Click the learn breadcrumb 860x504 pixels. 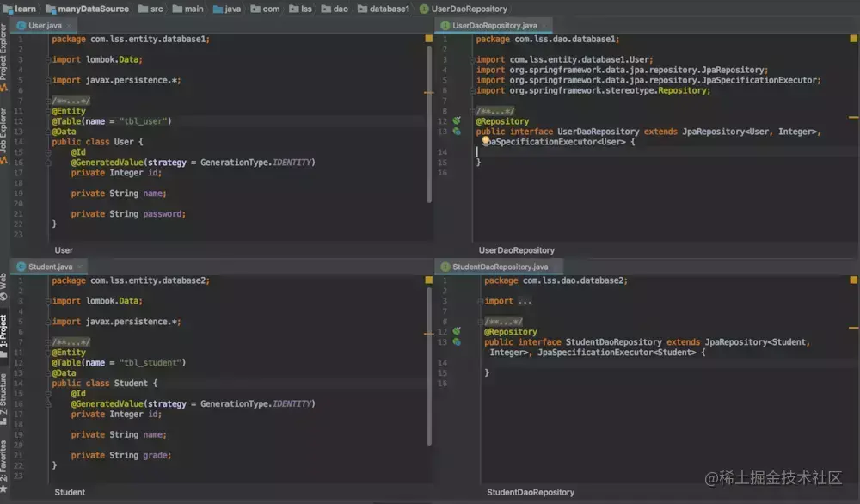(19, 9)
